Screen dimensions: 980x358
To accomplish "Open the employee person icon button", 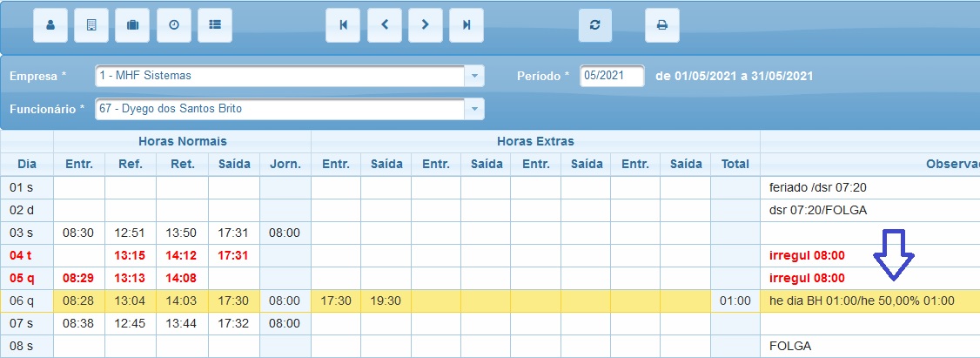I will (50, 25).
